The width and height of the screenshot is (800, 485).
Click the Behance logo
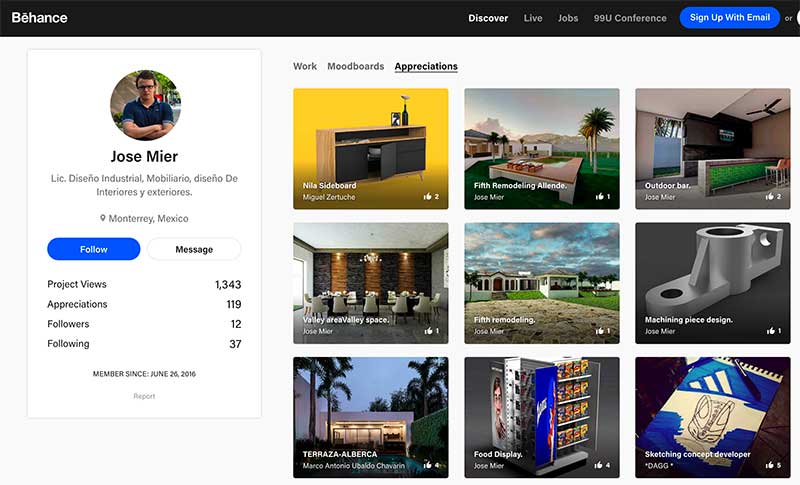[x=39, y=18]
